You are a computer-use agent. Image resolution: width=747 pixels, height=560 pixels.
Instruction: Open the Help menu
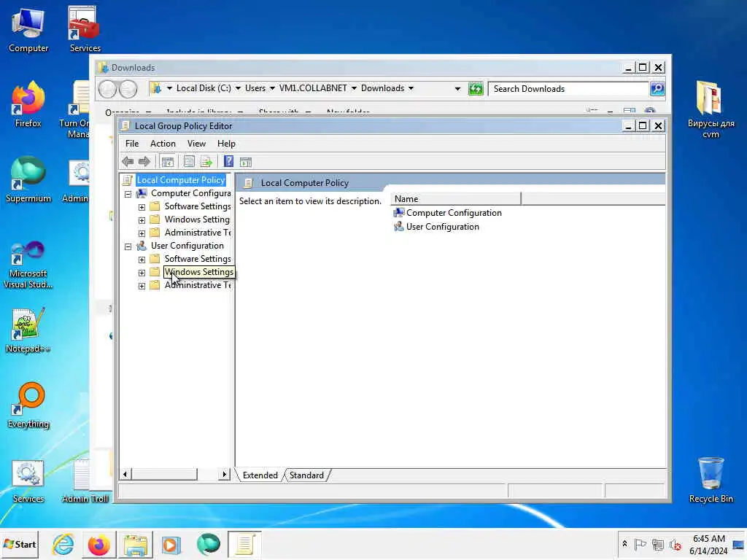[x=226, y=144]
